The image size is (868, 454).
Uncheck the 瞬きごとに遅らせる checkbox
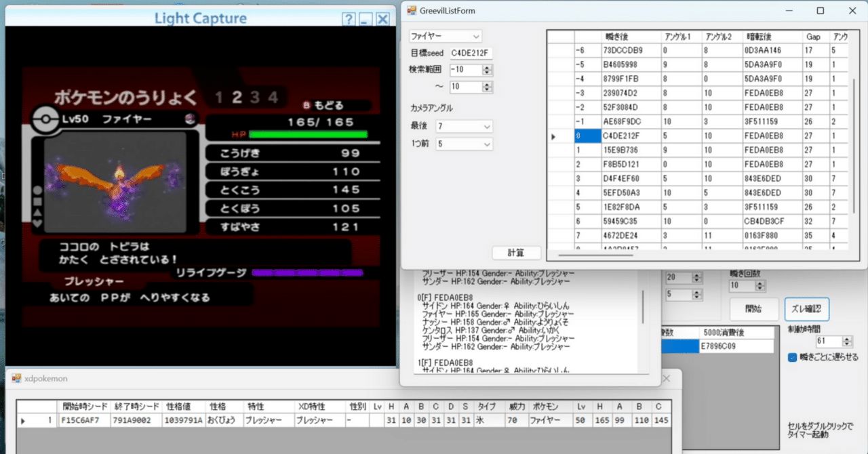coord(793,357)
